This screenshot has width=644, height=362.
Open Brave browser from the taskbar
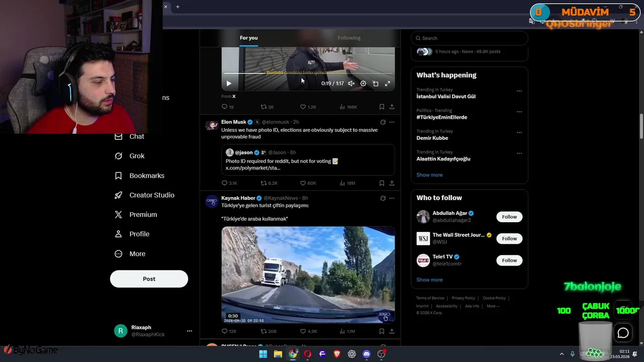point(337,354)
